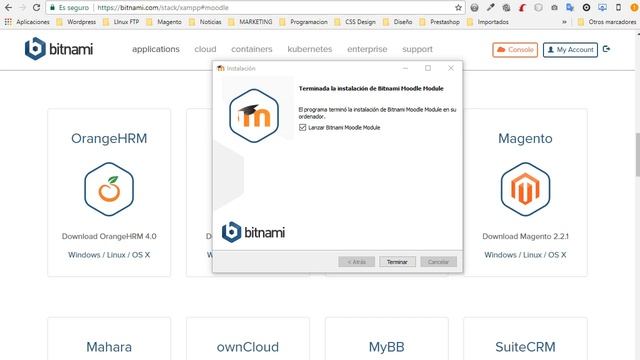
Task: Open the Mahara application card
Action: coord(109,339)
